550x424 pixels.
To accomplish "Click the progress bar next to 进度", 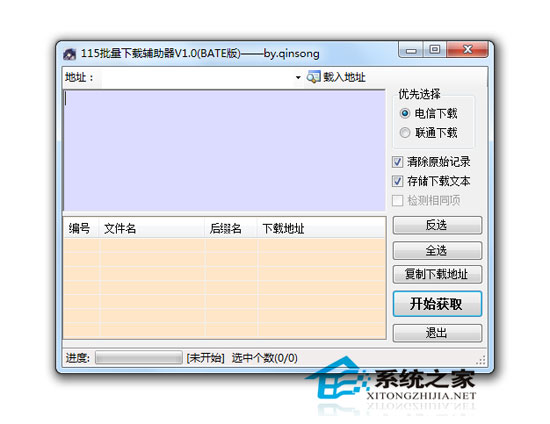I will click(x=139, y=358).
